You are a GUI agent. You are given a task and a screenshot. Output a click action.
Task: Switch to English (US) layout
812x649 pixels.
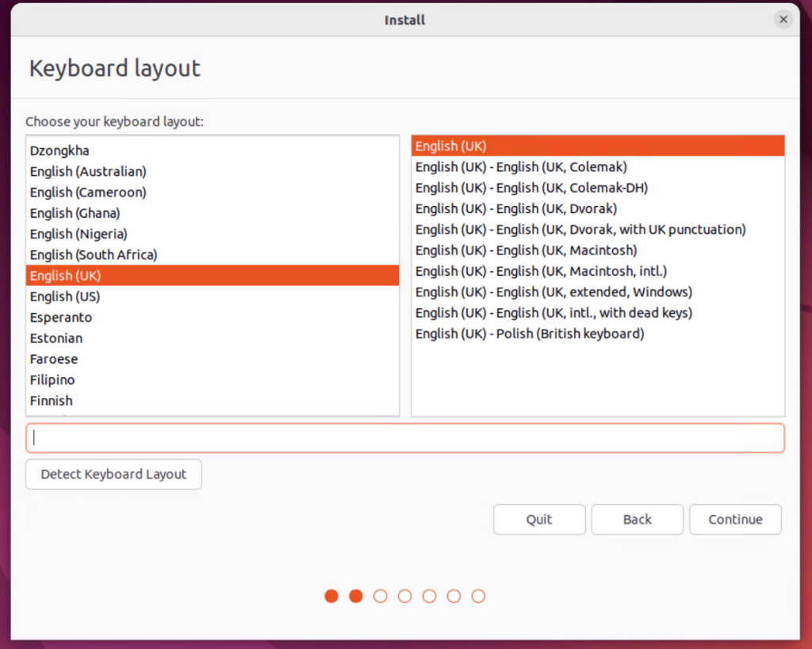tap(213, 296)
